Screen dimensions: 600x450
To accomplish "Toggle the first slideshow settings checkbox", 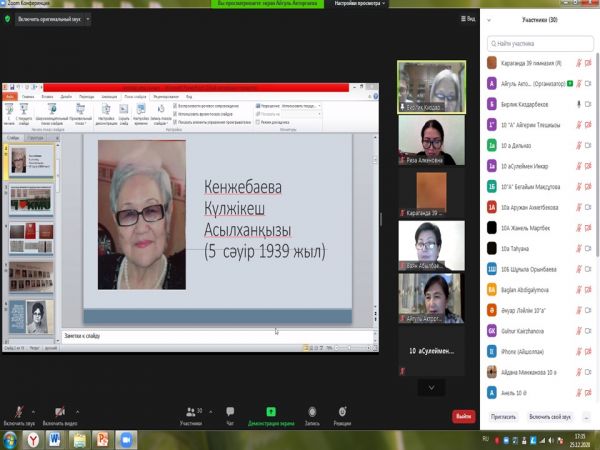I will tap(176, 105).
